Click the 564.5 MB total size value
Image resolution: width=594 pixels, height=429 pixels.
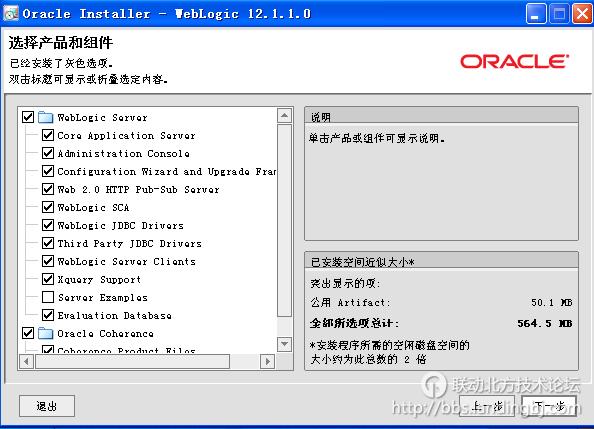[x=545, y=323]
